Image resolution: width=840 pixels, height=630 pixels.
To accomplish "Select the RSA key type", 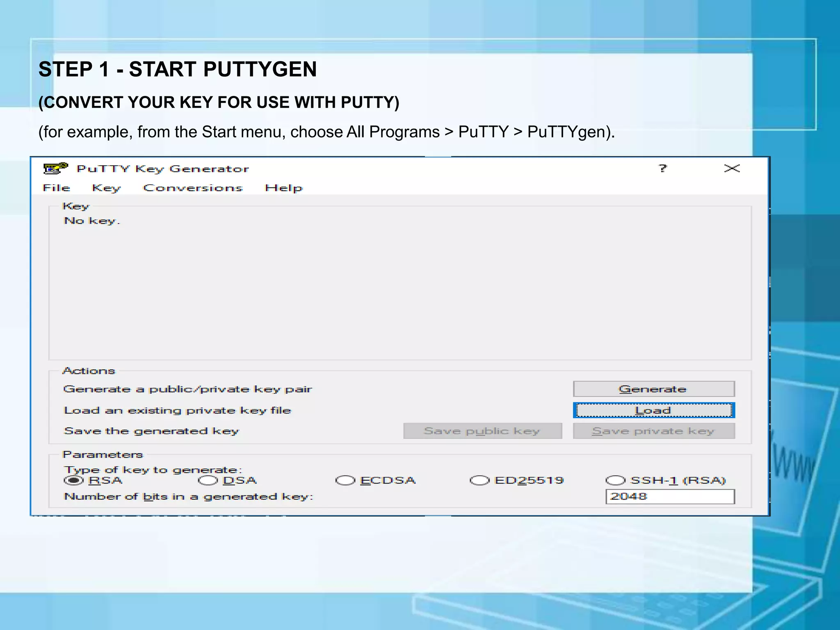I will pos(93,480).
